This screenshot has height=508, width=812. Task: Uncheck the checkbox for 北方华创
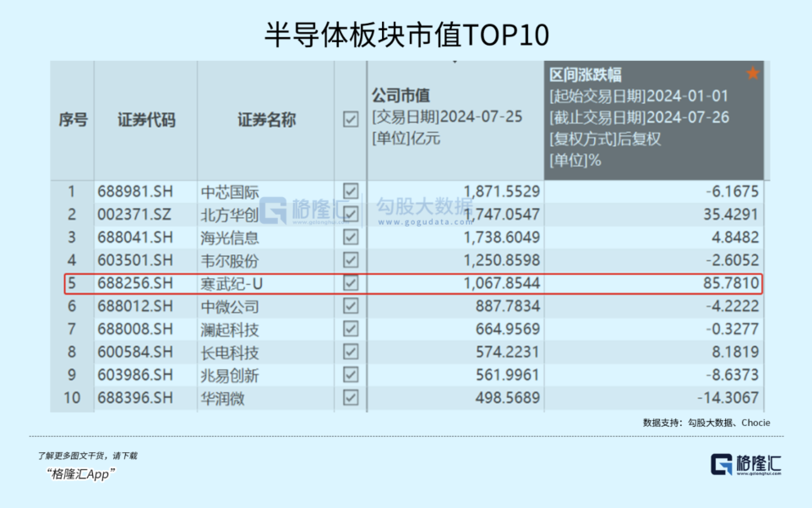point(351,214)
